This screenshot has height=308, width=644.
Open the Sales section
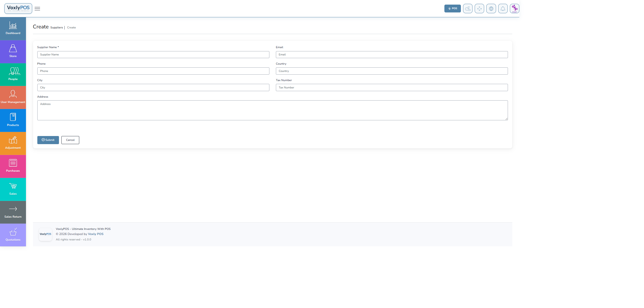click(x=13, y=189)
